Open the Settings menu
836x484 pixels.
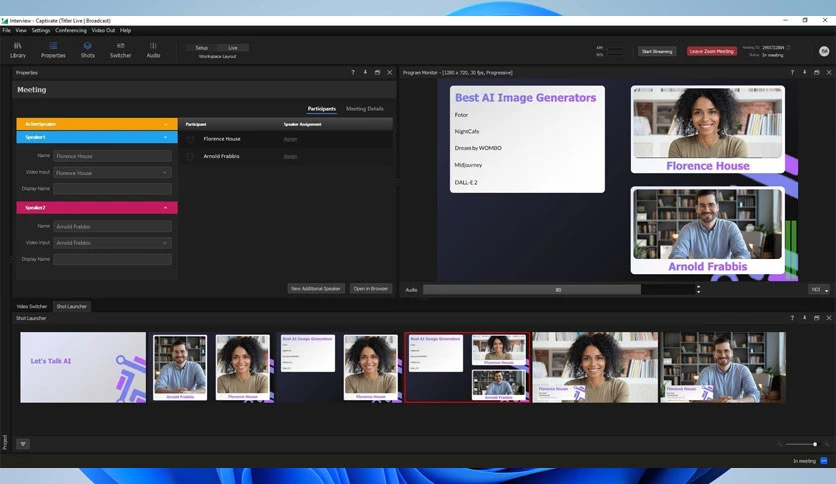click(x=41, y=30)
